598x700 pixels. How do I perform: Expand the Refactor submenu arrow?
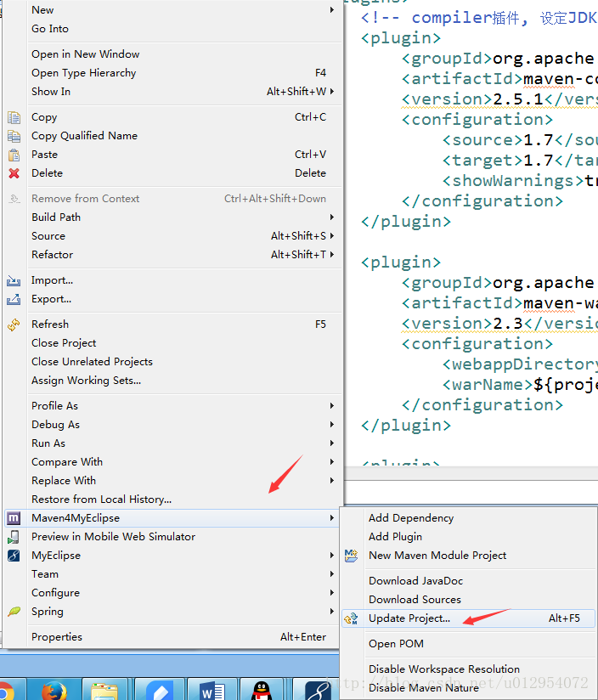tap(332, 255)
